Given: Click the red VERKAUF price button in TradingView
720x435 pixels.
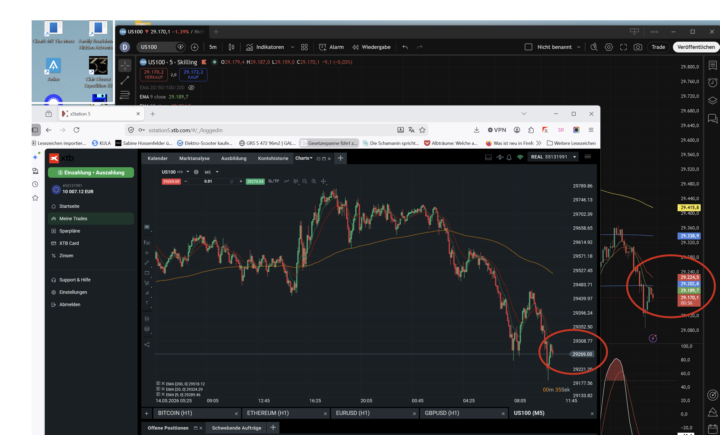Looking at the screenshot, I should (154, 74).
